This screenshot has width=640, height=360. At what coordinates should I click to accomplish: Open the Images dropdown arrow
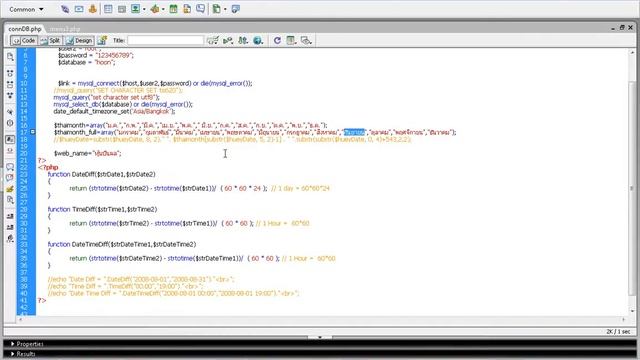click(144, 9)
